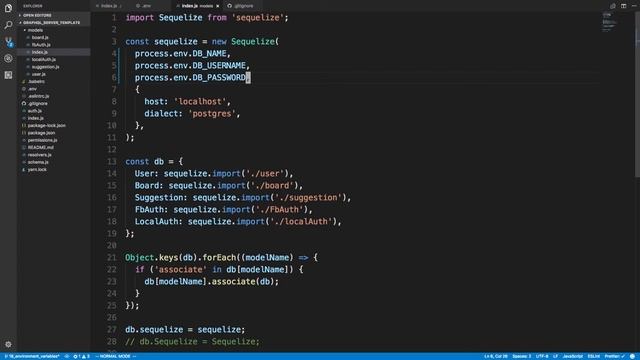Open the root index.js in the explorer
Screen dimensions: 640x360
(36, 118)
